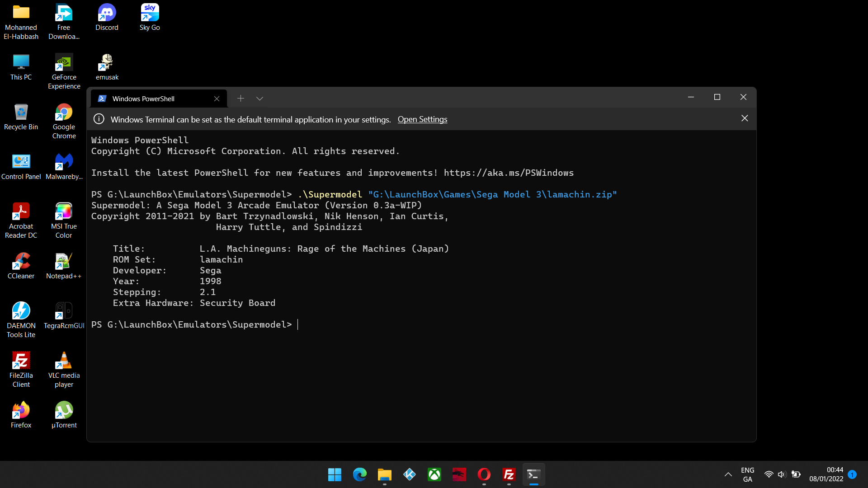Open the notification count badge

tap(852, 474)
